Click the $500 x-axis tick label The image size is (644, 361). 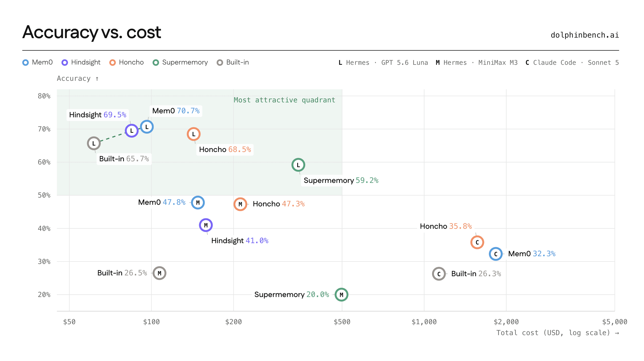tap(342, 322)
